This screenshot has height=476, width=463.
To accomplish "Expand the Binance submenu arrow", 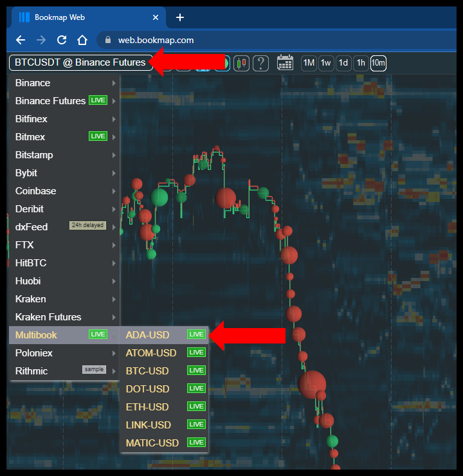I will tap(114, 83).
